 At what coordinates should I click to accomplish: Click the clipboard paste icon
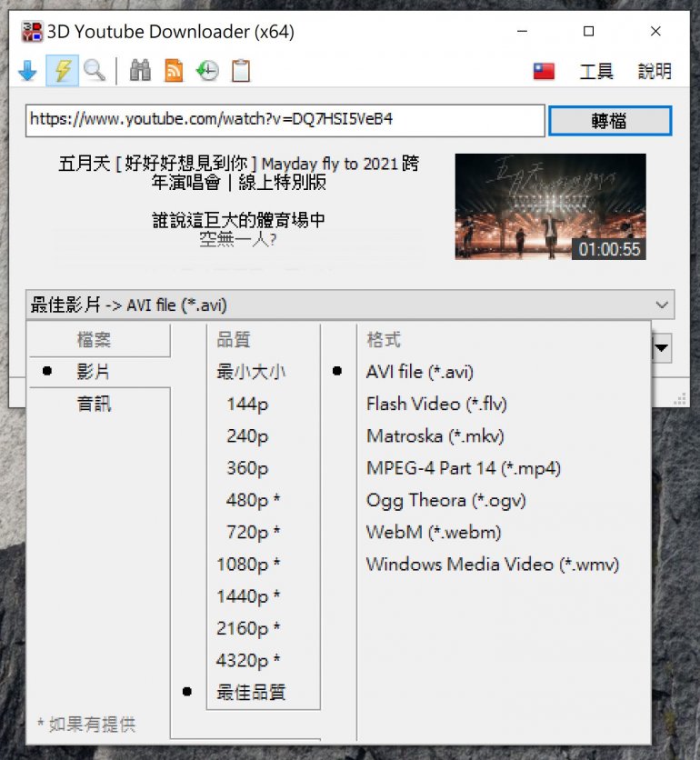tap(241, 71)
